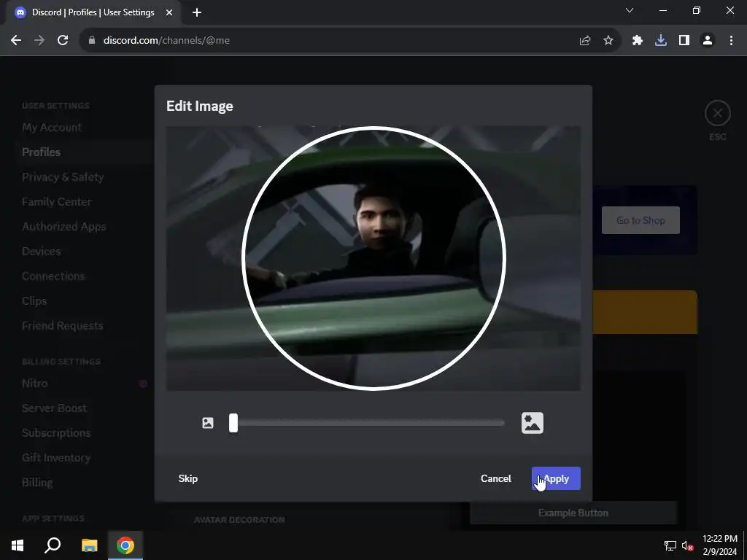The width and height of the screenshot is (747, 560).
Task: Reload the Discord page
Action: [x=63, y=41]
